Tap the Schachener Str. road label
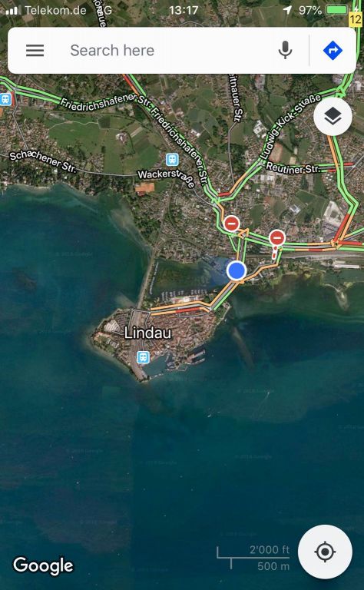Image resolution: width=364 pixels, height=590 pixels. tap(43, 162)
